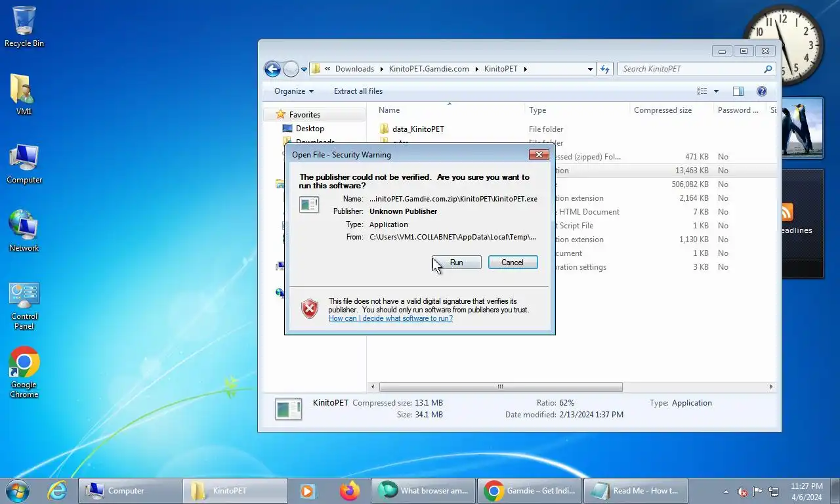This screenshot has width=840, height=504.
Task: Select the Control Panel desktop icon
Action: [x=24, y=306]
